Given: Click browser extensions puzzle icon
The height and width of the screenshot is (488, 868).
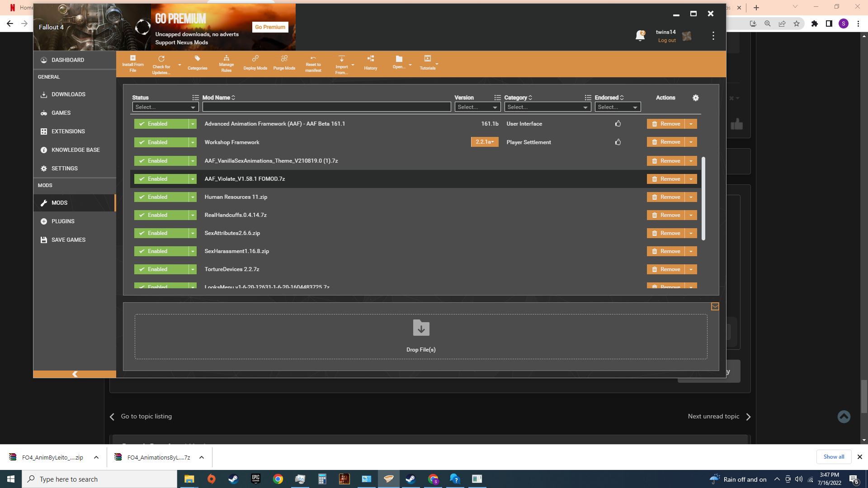Looking at the screenshot, I should pyautogui.click(x=815, y=23).
